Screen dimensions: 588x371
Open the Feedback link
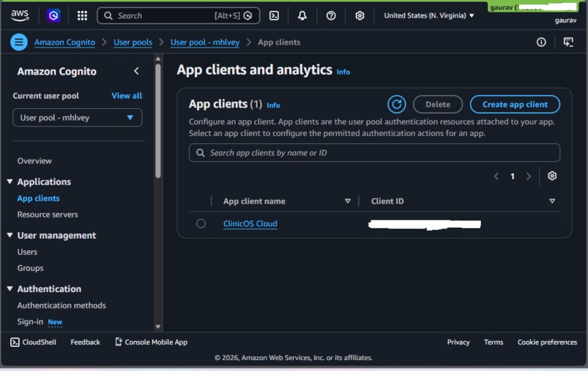pos(85,342)
